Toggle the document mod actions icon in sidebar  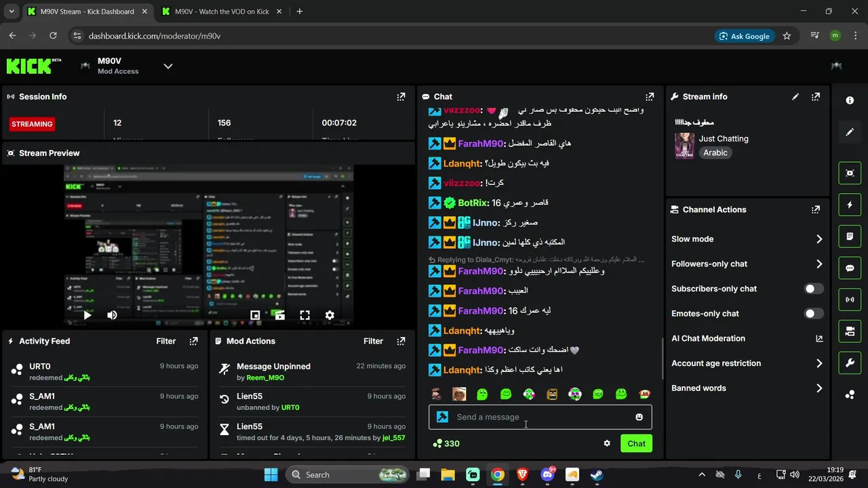click(x=850, y=237)
